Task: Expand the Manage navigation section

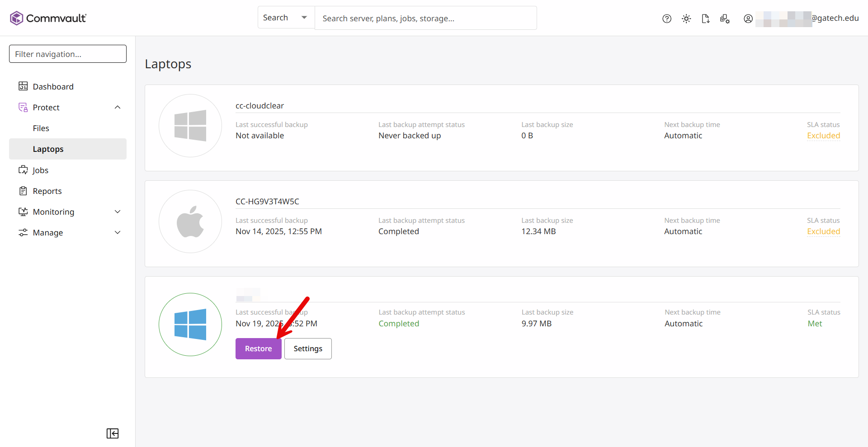Action: 118,233
